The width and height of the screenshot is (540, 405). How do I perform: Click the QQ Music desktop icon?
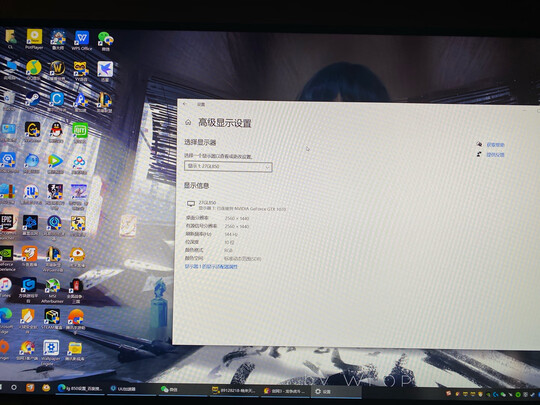pos(34,70)
